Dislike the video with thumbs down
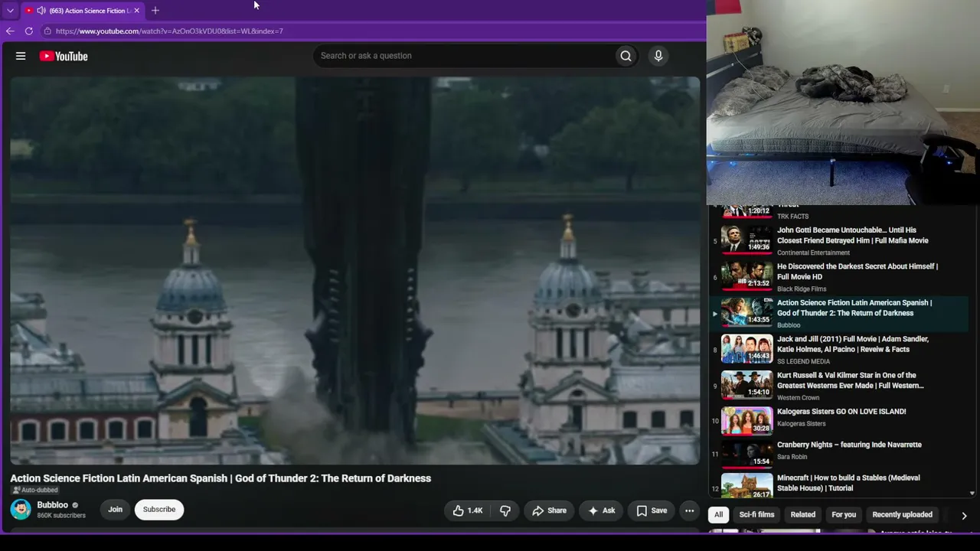Viewport: 980px width, 551px height. coord(505,510)
